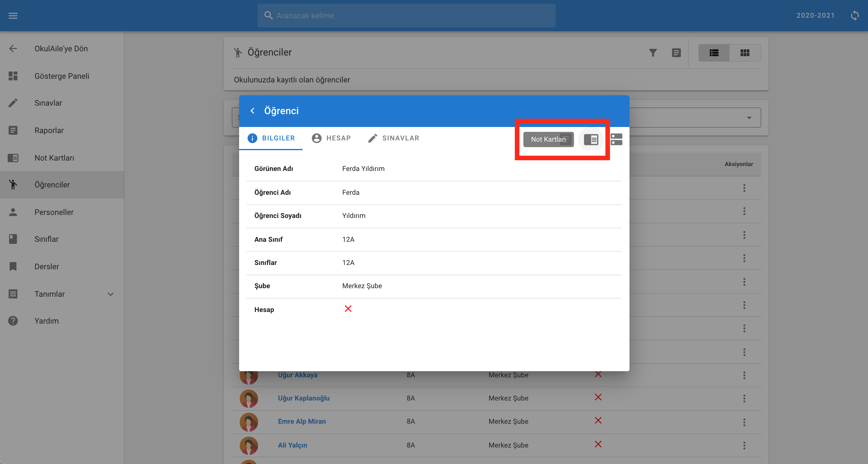Select the Ana Sınıf value 12A
The image size is (868, 464).
pyautogui.click(x=348, y=239)
